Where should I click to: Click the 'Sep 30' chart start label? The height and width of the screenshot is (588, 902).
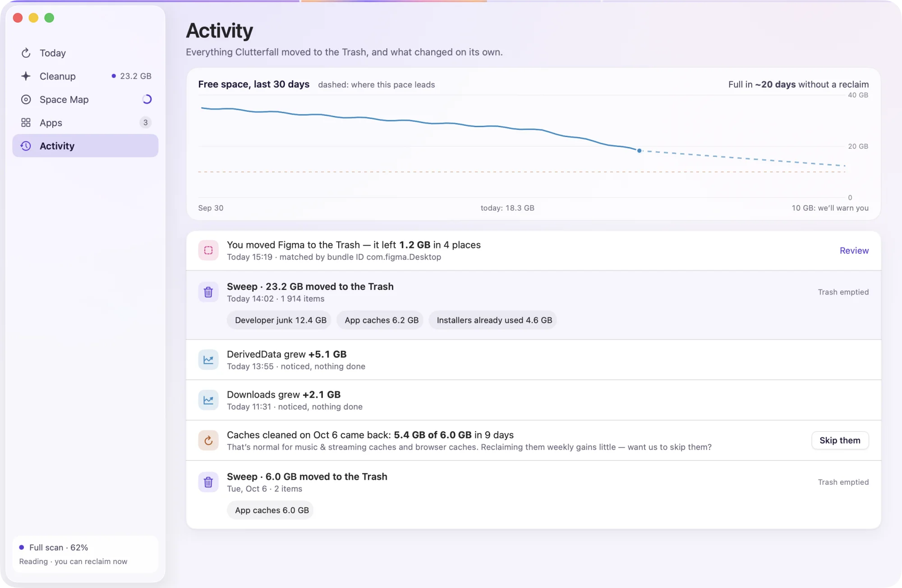[211, 208]
